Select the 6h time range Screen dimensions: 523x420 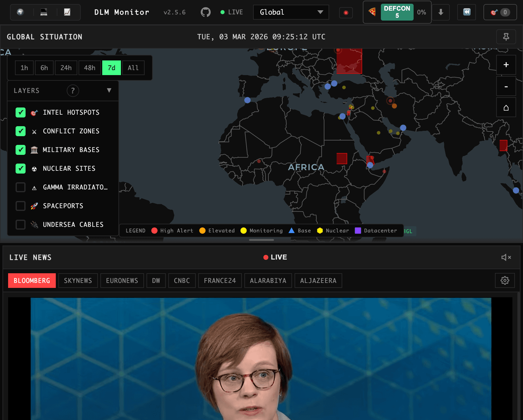click(44, 68)
